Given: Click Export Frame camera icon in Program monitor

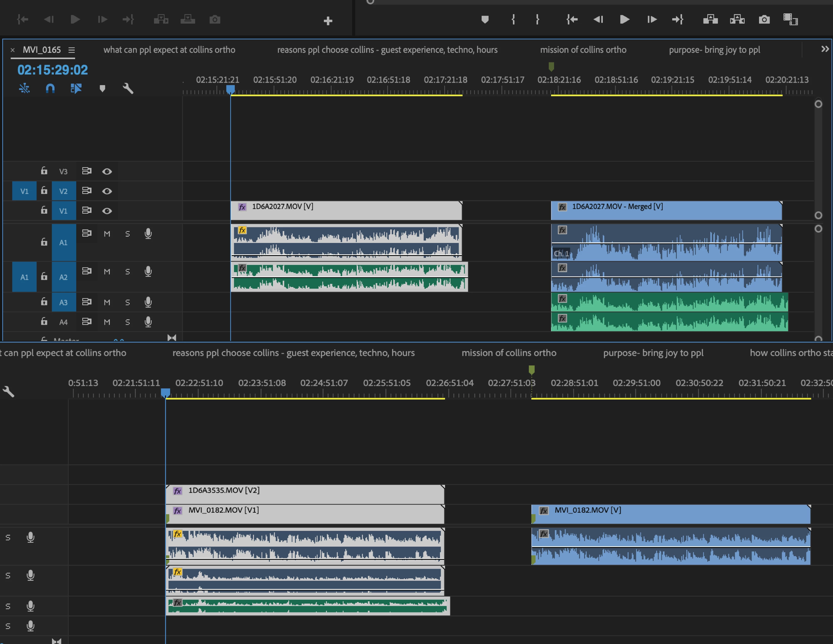Looking at the screenshot, I should pos(764,19).
